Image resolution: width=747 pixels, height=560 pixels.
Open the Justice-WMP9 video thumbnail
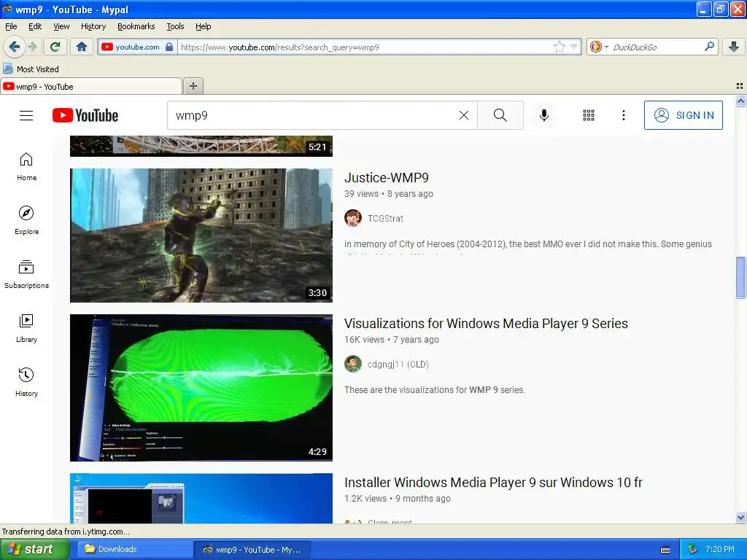[201, 236]
